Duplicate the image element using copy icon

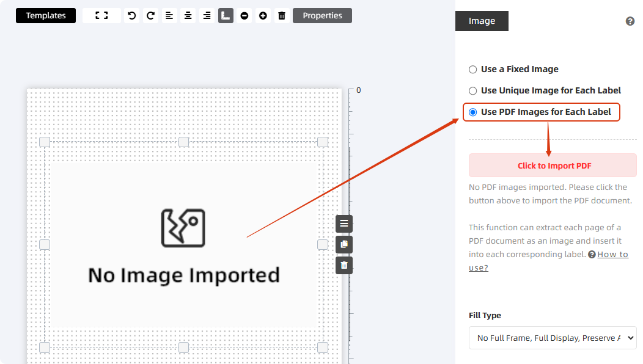tap(344, 244)
